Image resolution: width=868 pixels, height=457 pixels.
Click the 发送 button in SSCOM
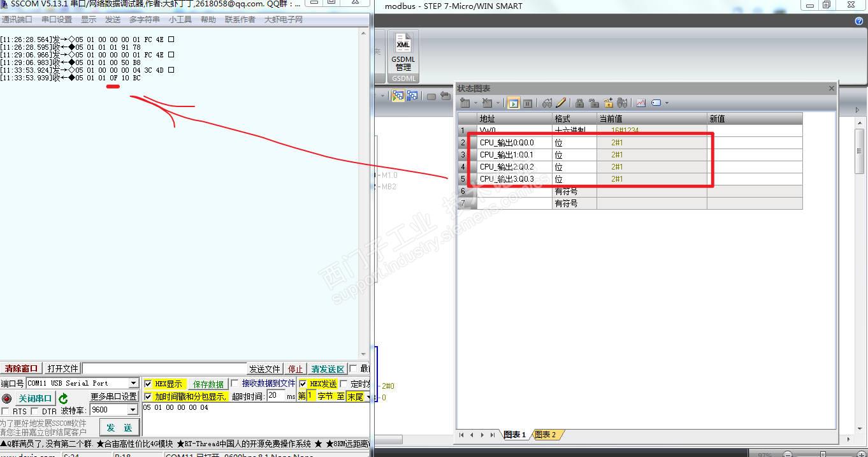tap(119, 428)
